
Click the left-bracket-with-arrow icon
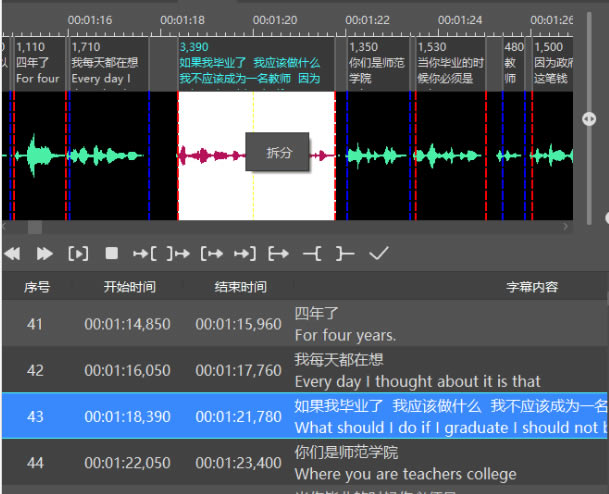click(212, 254)
